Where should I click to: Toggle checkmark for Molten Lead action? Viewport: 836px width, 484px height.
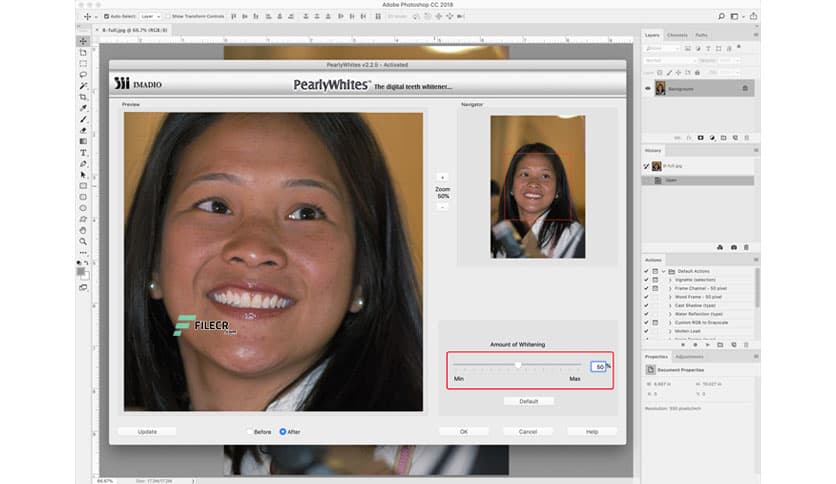click(646, 331)
